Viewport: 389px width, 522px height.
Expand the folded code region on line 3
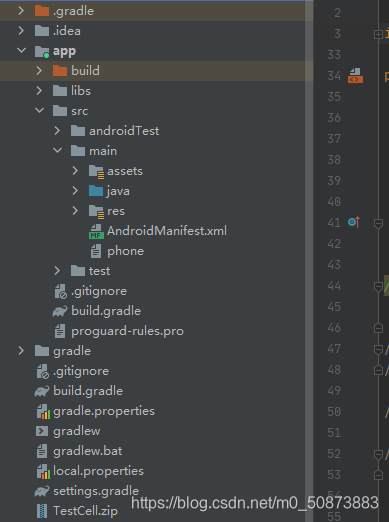coord(378,34)
